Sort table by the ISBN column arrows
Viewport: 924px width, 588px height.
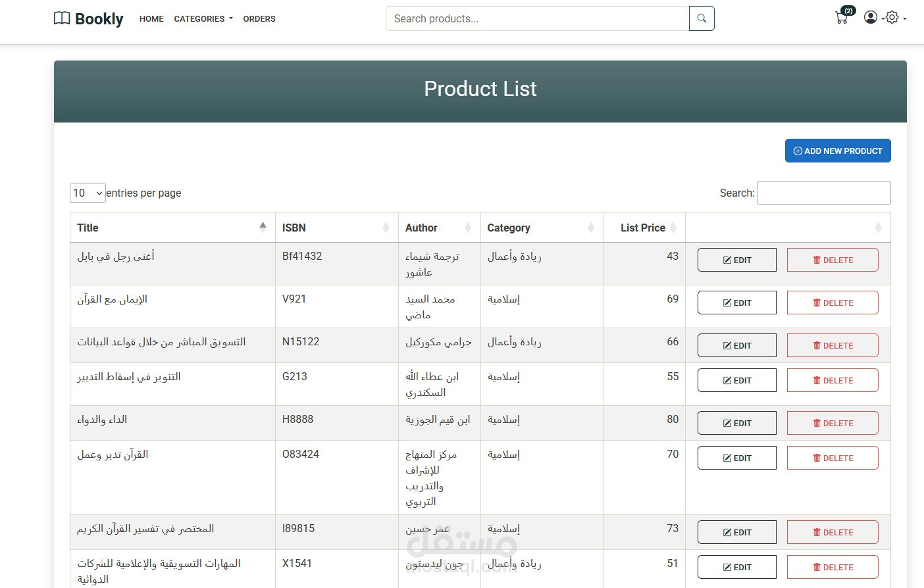386,228
